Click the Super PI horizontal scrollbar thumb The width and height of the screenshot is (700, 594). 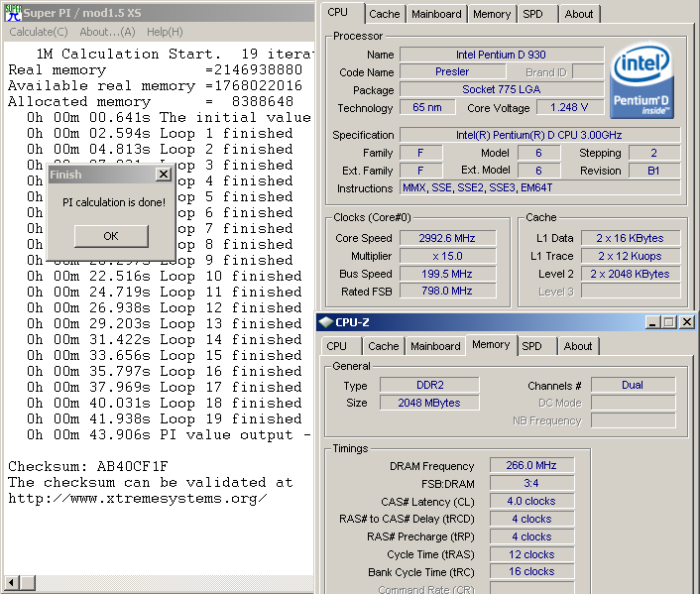click(x=28, y=583)
